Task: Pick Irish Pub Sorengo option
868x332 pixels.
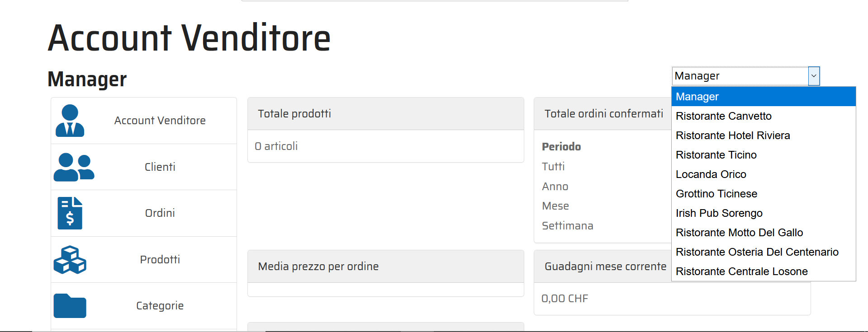Action: coord(719,213)
